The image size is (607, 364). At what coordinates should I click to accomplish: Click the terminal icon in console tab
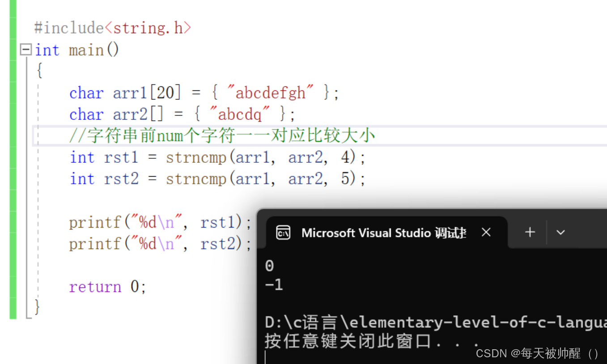point(283,233)
